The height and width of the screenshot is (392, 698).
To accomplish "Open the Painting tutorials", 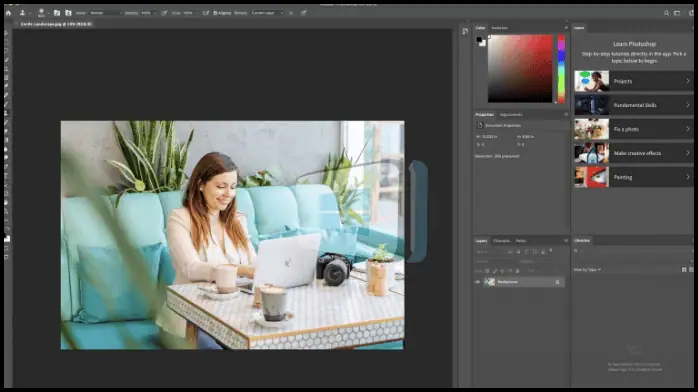I will click(x=633, y=177).
